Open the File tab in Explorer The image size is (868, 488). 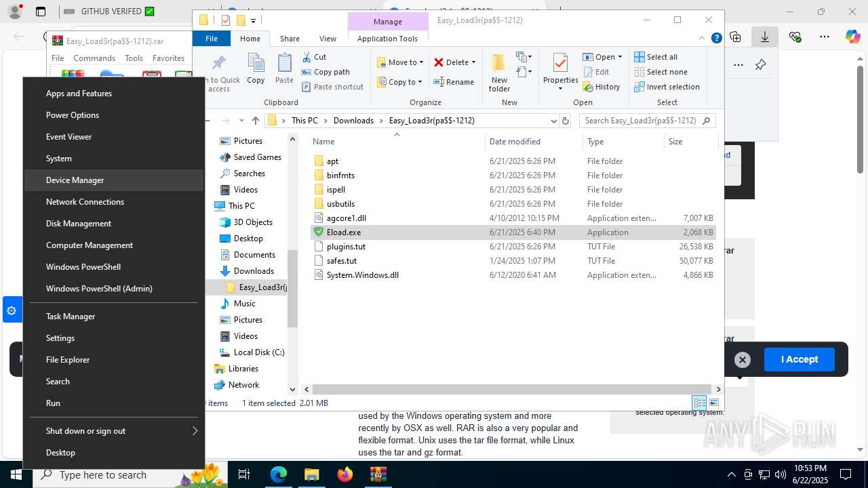[212, 39]
